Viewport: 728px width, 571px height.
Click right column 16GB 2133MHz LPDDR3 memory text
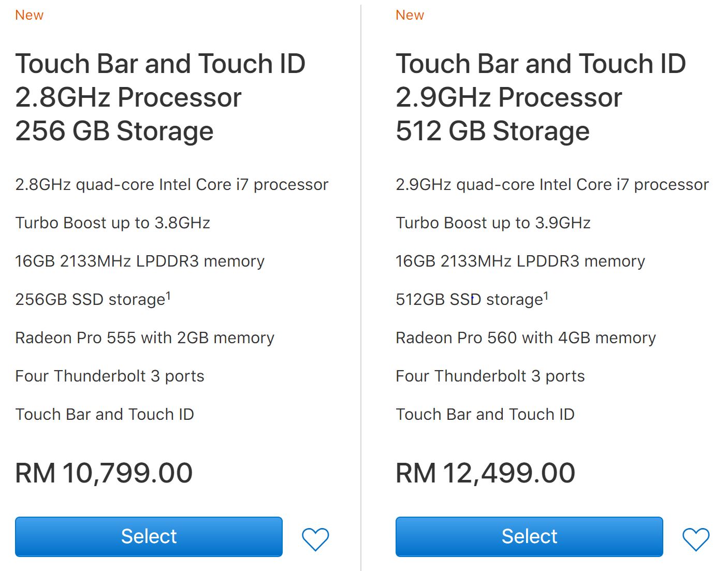[520, 261]
